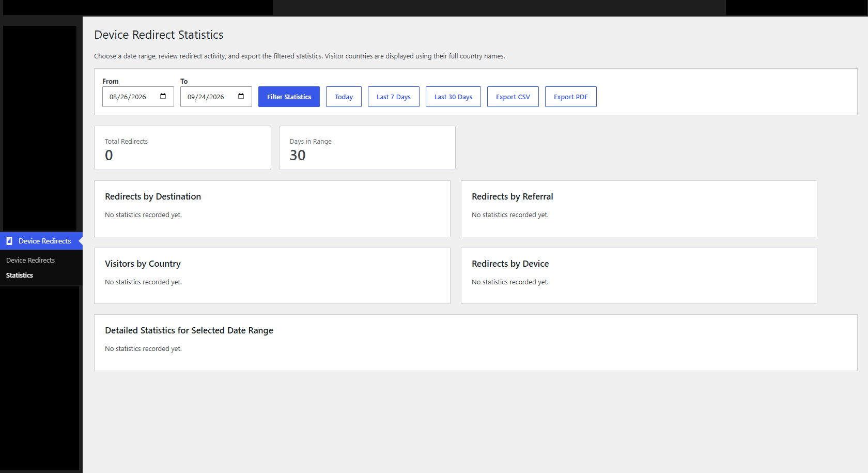The width and height of the screenshot is (868, 473).
Task: Click the Redirects by Destination heading
Action: (153, 196)
